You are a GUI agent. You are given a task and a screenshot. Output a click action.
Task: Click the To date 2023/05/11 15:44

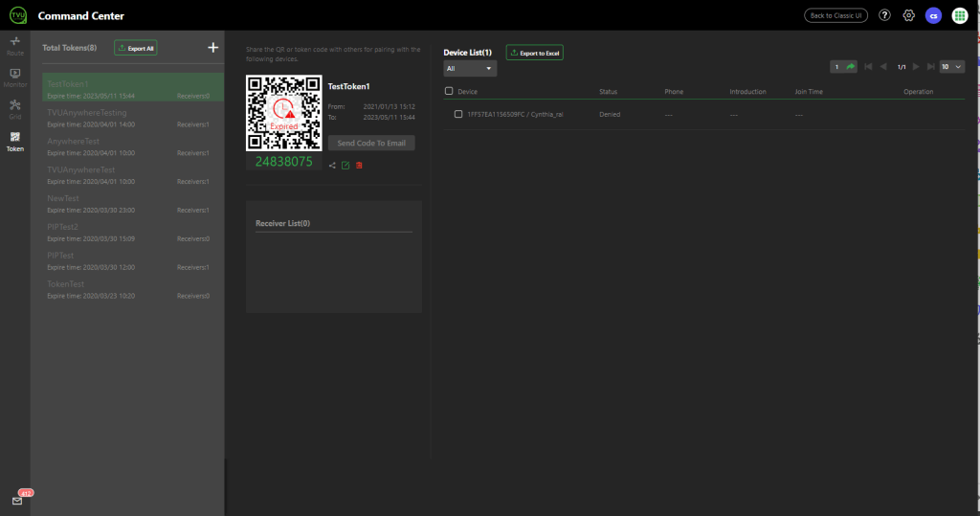pos(389,117)
